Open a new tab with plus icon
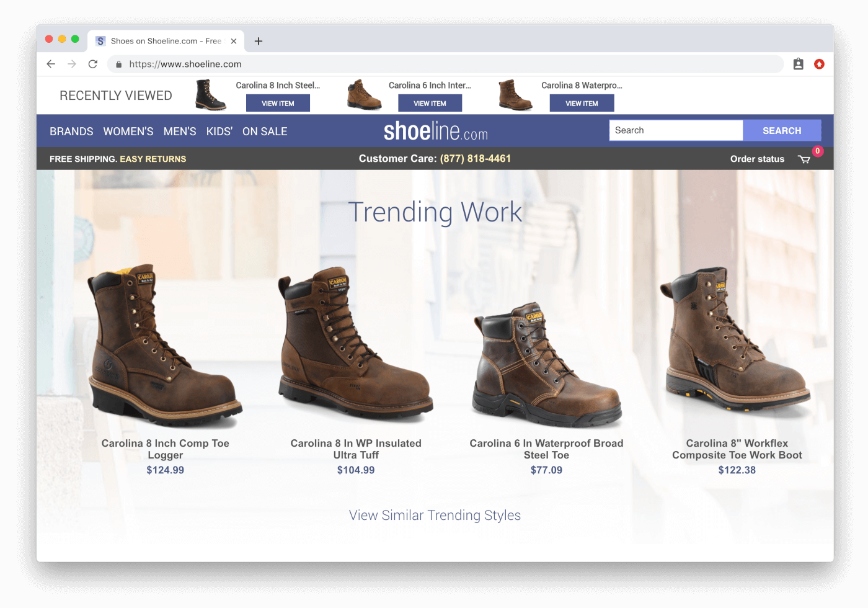The width and height of the screenshot is (868, 608). pyautogui.click(x=259, y=41)
